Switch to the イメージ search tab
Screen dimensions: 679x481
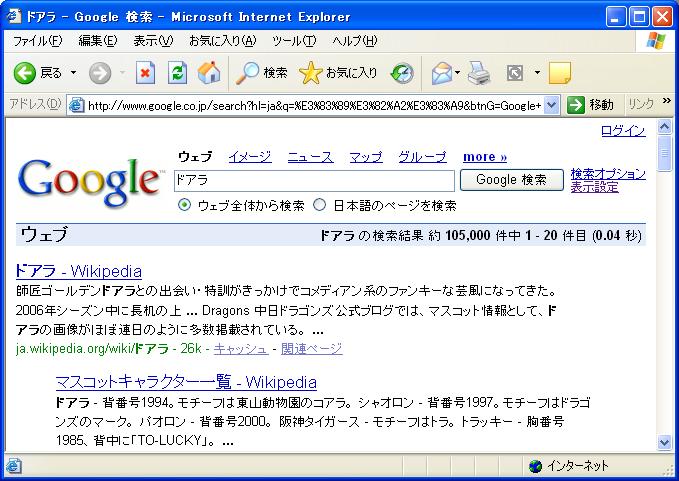coord(250,157)
